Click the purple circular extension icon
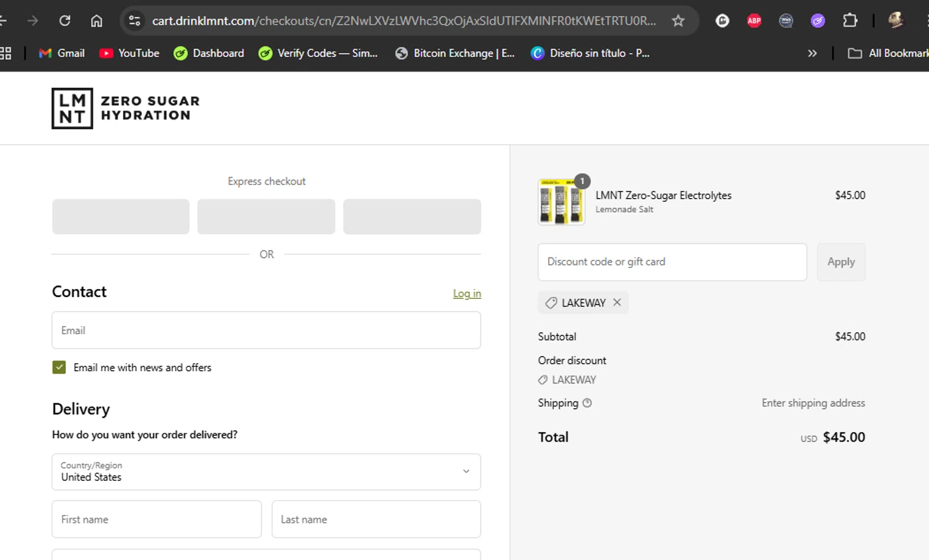929x560 pixels. click(818, 20)
